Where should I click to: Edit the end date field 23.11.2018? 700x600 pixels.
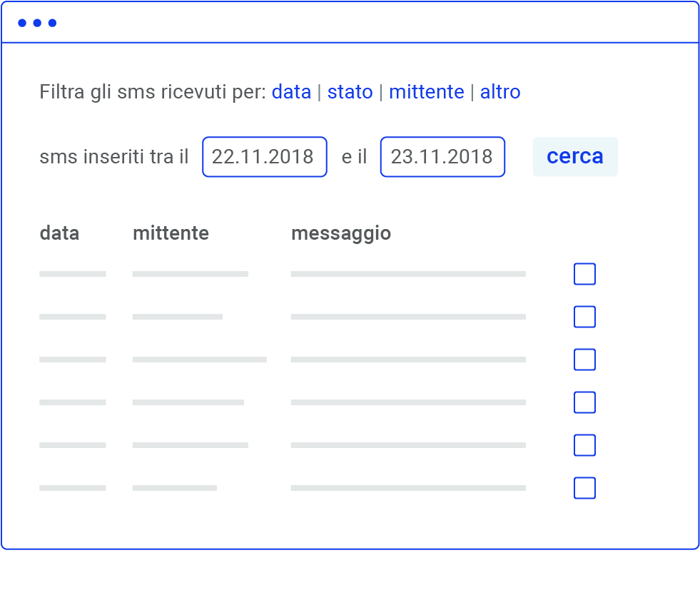click(x=442, y=157)
